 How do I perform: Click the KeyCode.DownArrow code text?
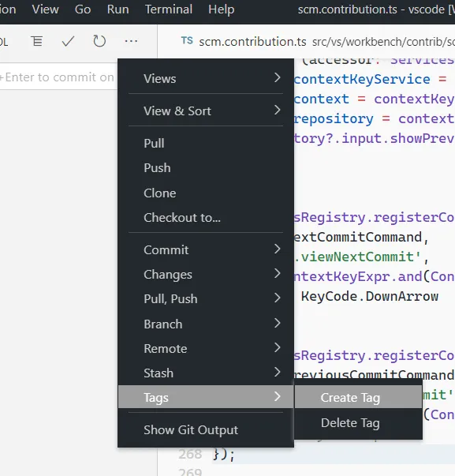click(x=370, y=296)
